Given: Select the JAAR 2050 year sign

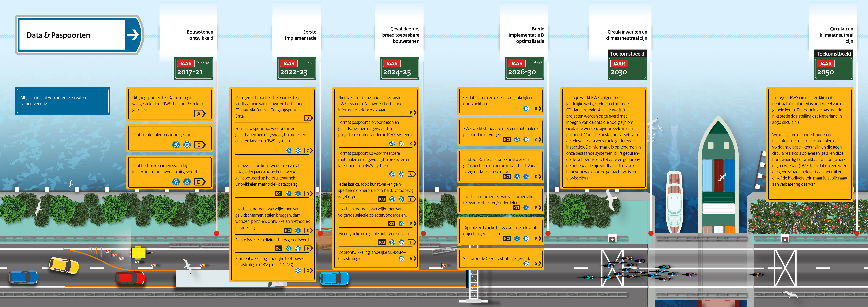Looking at the screenshot, I should (x=834, y=69).
